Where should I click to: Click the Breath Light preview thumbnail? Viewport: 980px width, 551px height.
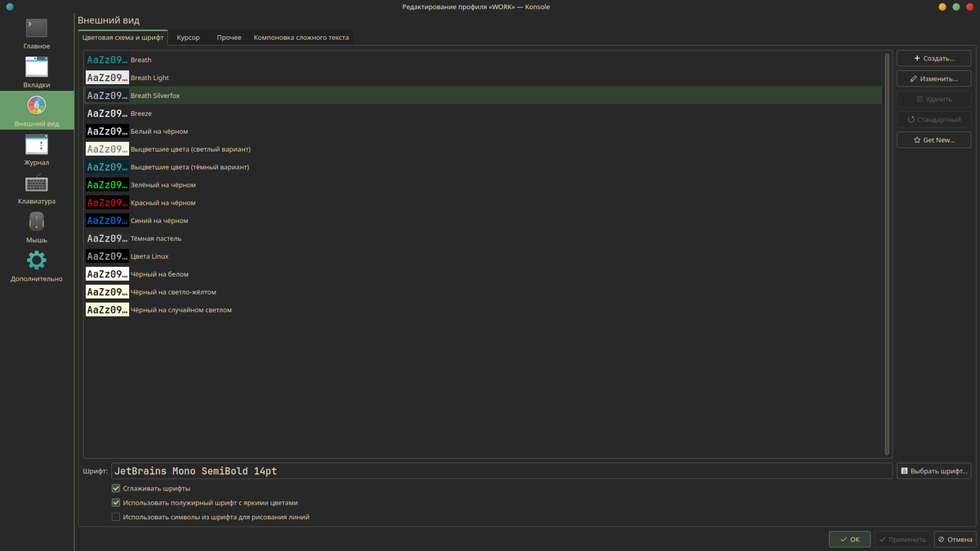[x=107, y=78]
